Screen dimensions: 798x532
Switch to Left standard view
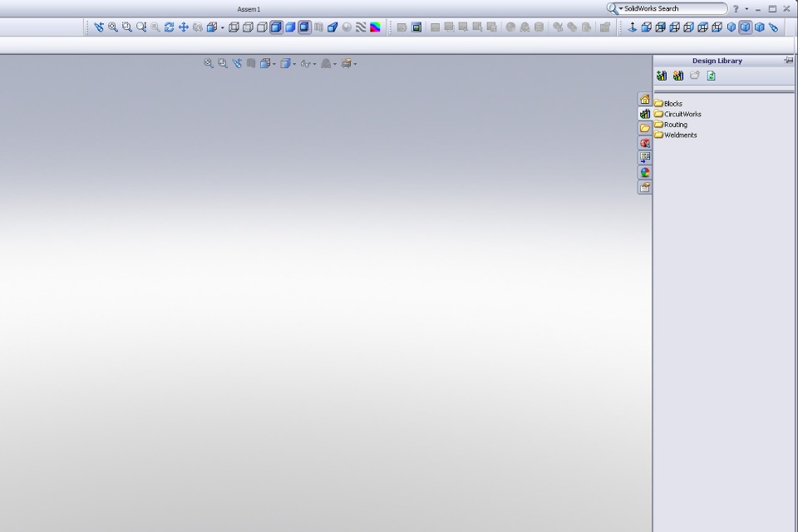pos(675,27)
